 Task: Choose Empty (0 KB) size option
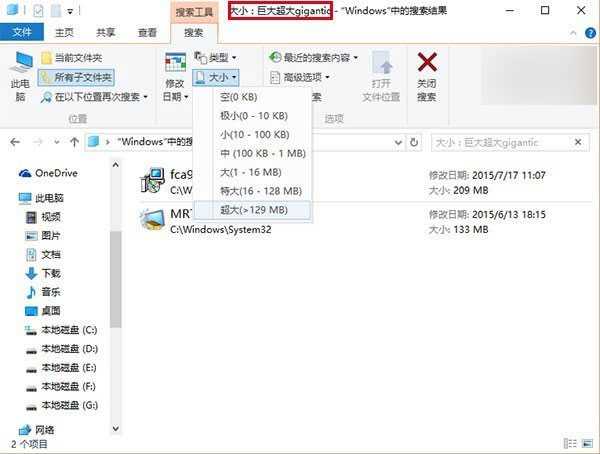pyautogui.click(x=253, y=97)
